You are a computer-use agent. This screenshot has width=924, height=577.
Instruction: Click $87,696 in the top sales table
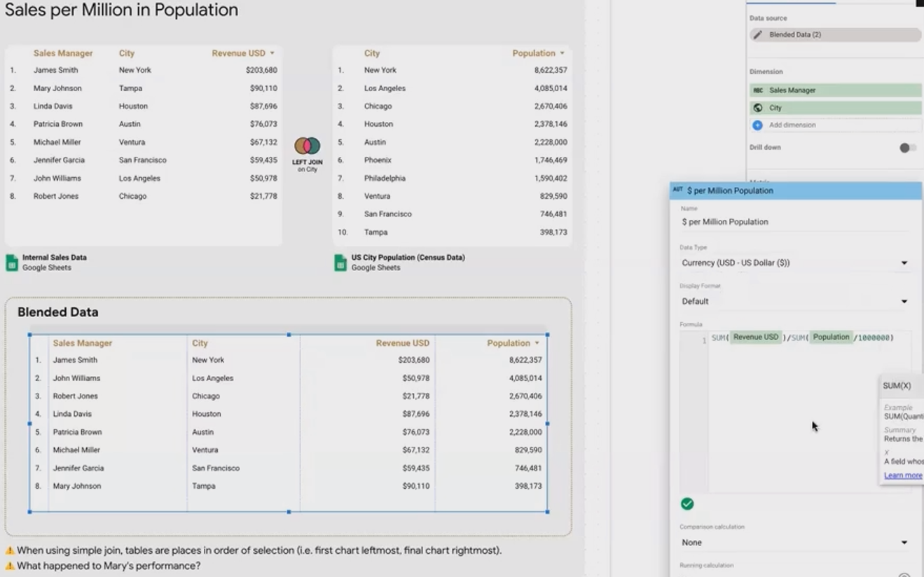(x=263, y=106)
